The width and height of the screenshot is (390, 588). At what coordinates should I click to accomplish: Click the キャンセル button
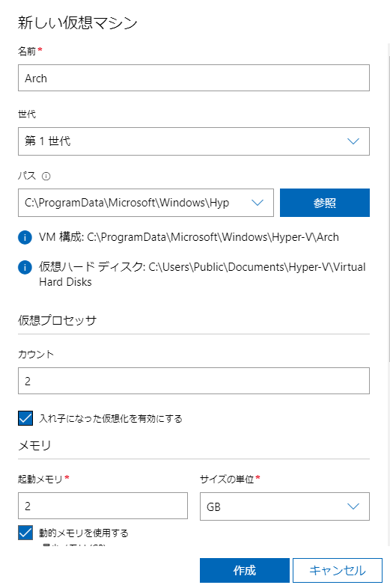(x=338, y=570)
